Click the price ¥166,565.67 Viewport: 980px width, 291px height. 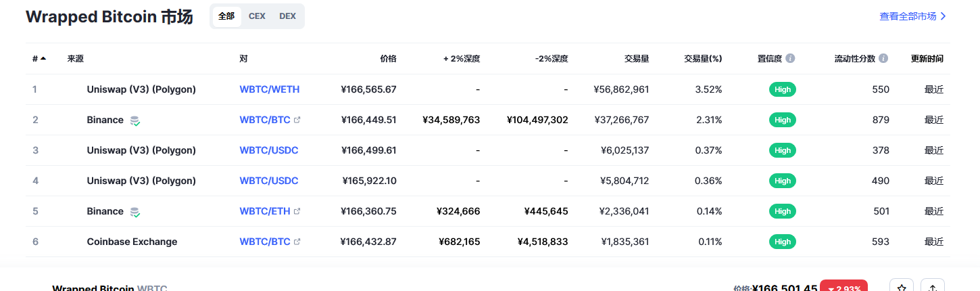click(368, 89)
